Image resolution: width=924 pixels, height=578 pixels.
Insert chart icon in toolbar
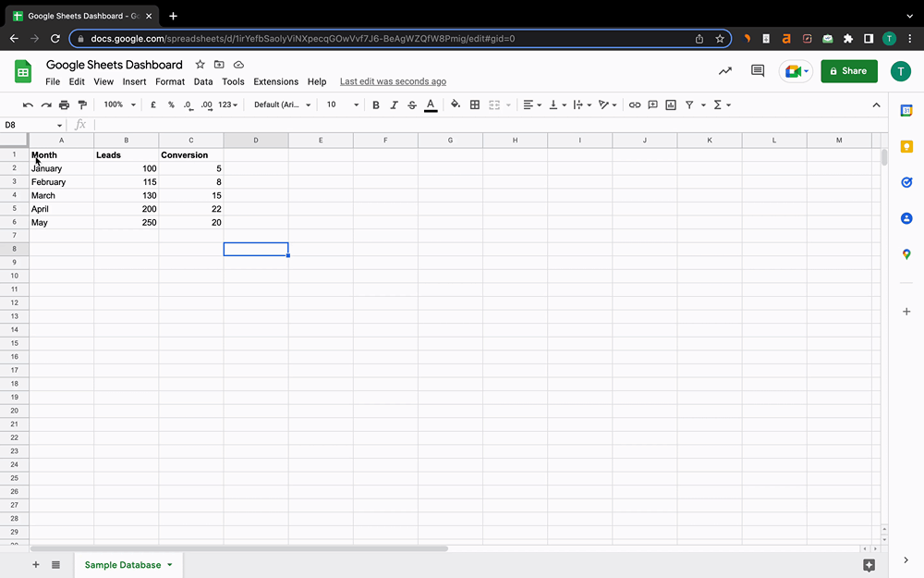pyautogui.click(x=671, y=105)
